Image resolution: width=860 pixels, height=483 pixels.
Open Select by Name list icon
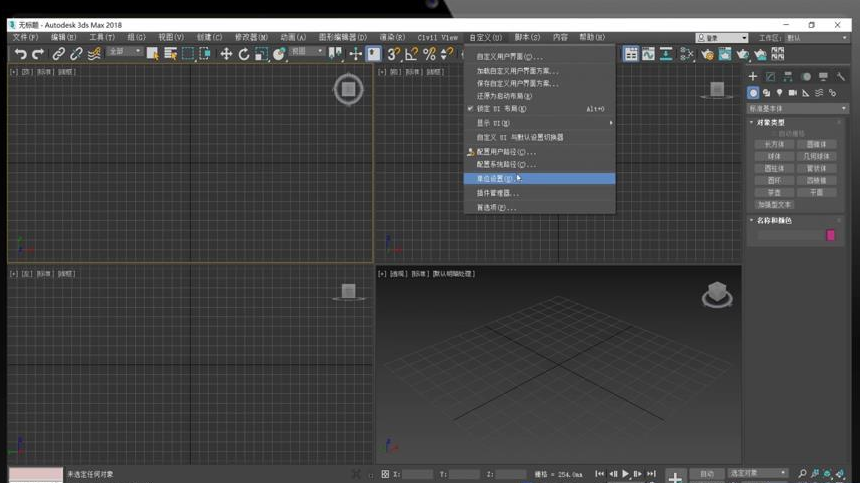pyautogui.click(x=171, y=54)
